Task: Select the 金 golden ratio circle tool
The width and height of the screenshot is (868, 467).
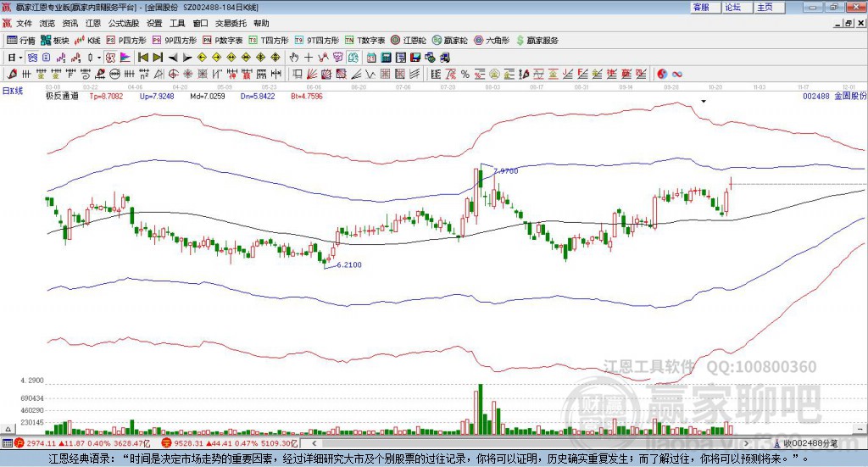Action: pyautogui.click(x=494, y=74)
